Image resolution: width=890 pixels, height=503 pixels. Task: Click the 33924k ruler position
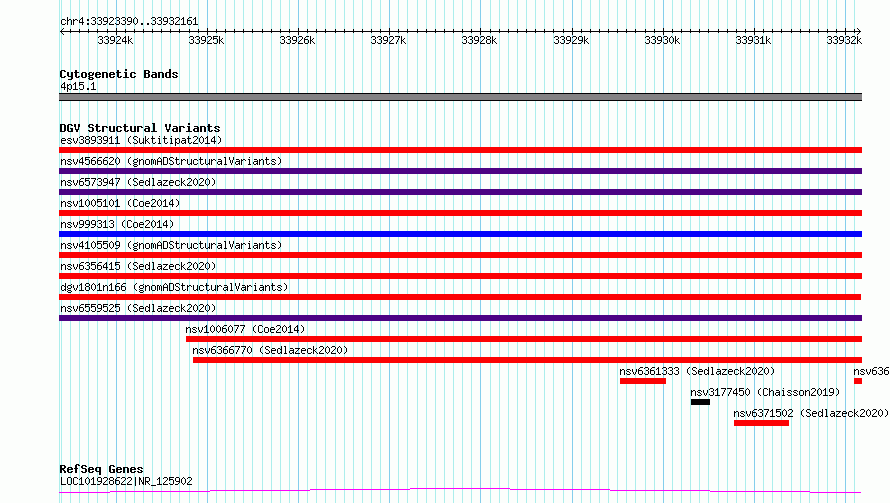tap(115, 40)
